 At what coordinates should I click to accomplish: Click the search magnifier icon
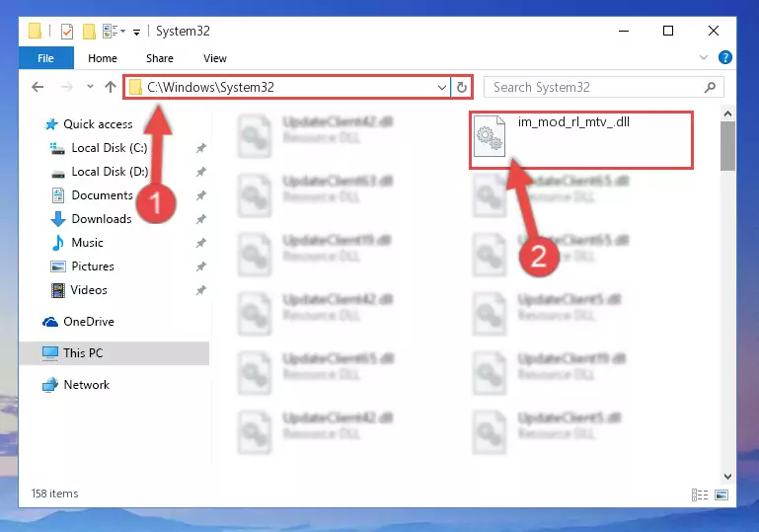[x=710, y=88]
